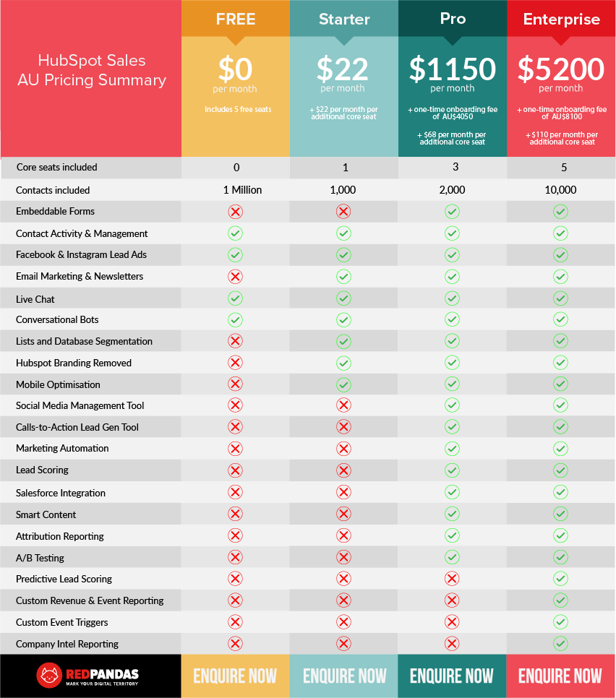Click the green check for A/B Testing under Pro
Image resolution: width=616 pixels, height=698 pixels.
(x=452, y=558)
